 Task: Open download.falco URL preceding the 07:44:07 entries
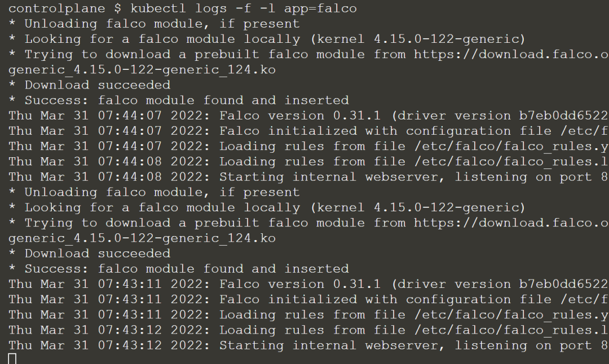pos(511,54)
